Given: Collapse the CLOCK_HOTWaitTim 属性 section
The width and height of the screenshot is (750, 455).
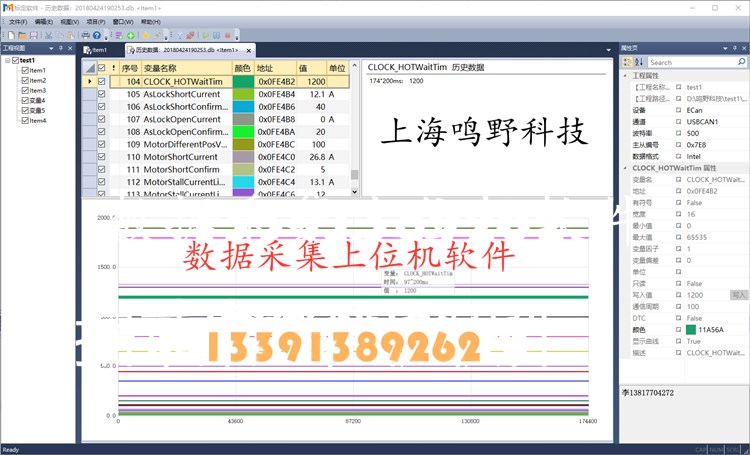Looking at the screenshot, I should click(626, 169).
